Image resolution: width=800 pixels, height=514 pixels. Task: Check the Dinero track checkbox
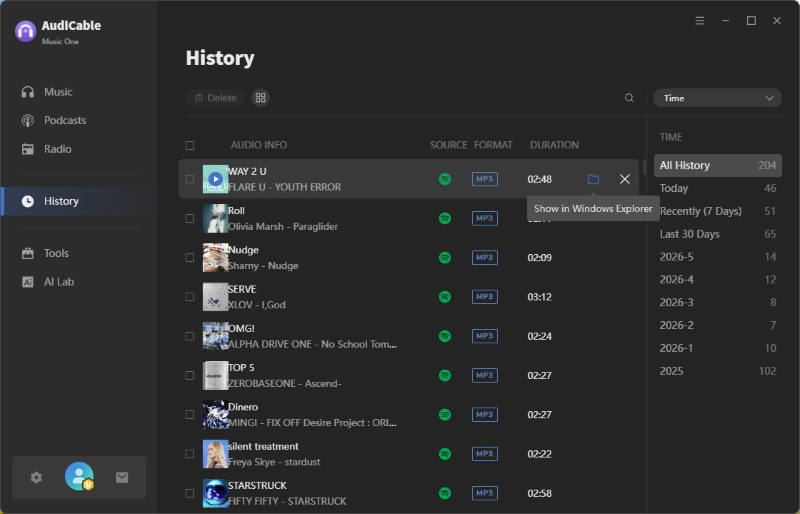(x=190, y=415)
